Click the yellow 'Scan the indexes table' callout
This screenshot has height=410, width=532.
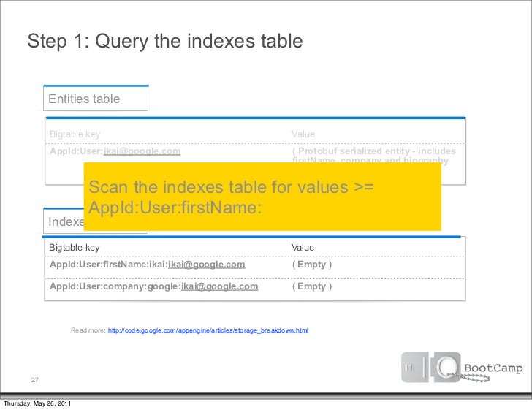click(262, 197)
